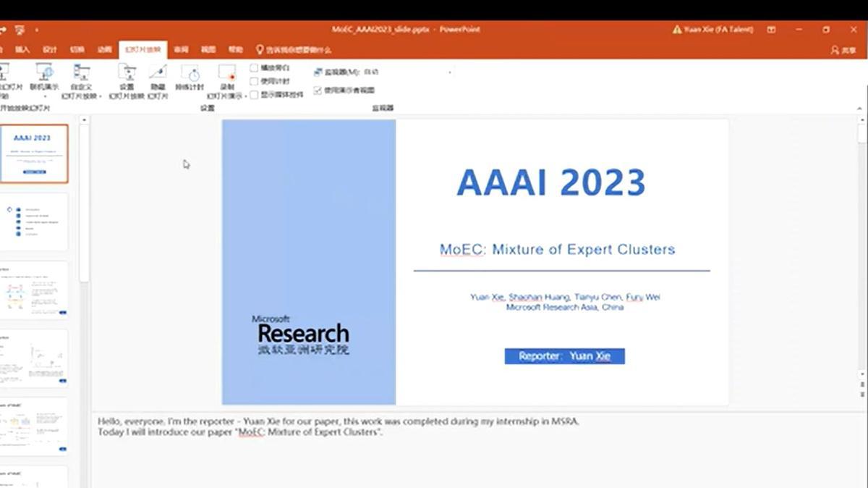Toggle the Play Narrations (播放旁白) checkbox
This screenshot has height=488, width=868.
254,67
